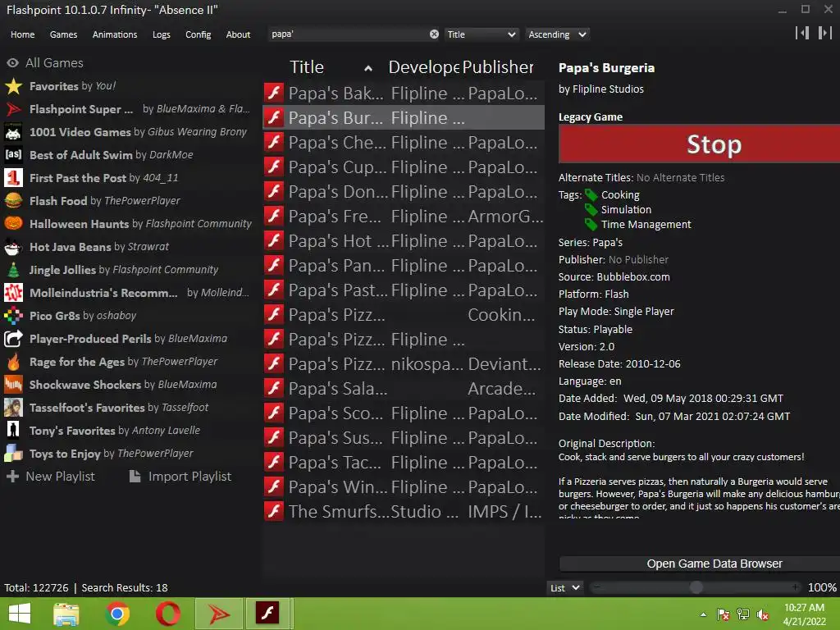Viewport: 840px width, 630px height.
Task: Click the Molleindustria's Recommendations icon
Action: (x=13, y=293)
